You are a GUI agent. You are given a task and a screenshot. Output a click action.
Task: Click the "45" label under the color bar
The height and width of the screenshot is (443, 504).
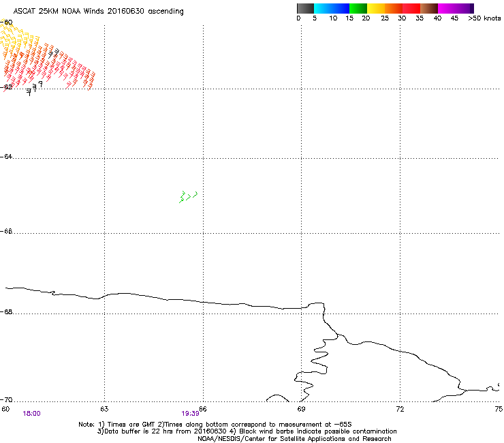click(x=454, y=18)
